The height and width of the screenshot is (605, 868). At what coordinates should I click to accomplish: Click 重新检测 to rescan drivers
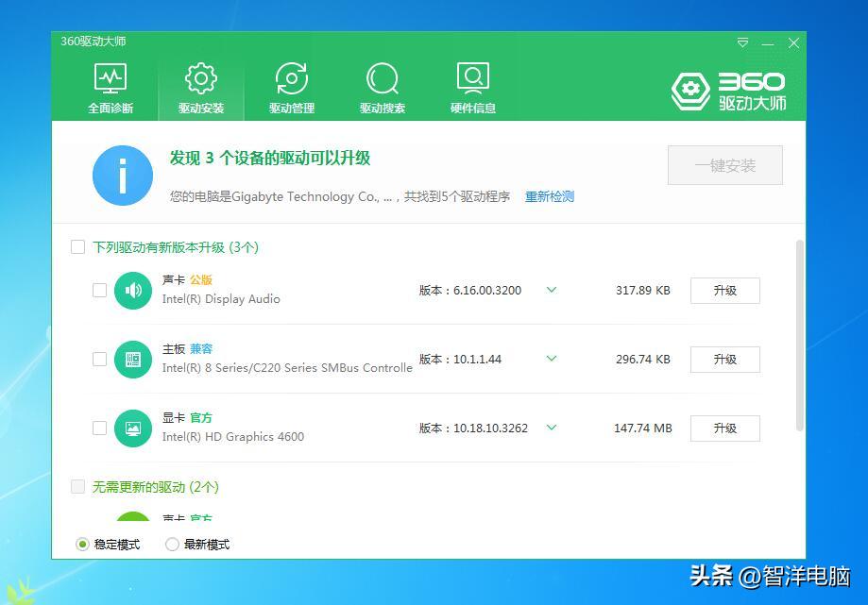[549, 196]
